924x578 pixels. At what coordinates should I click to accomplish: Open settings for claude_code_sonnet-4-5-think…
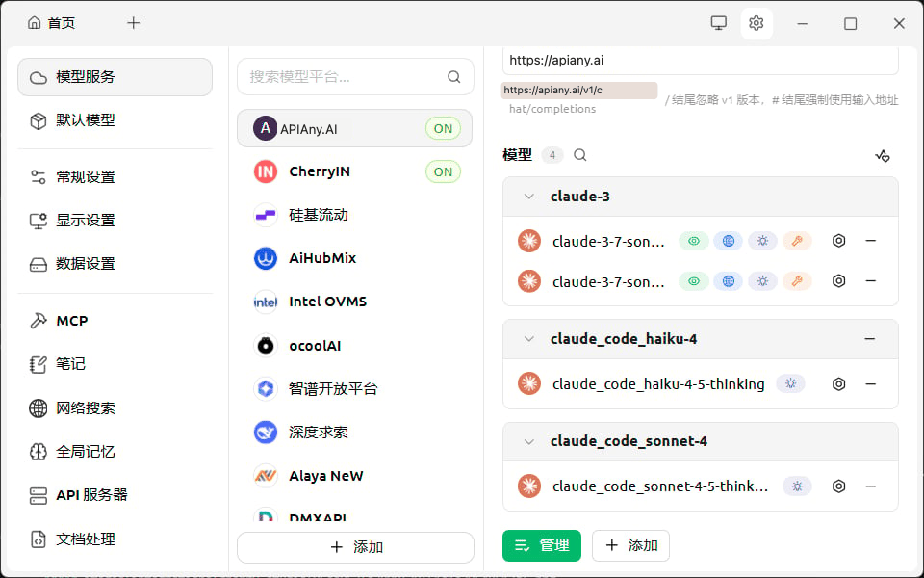838,486
